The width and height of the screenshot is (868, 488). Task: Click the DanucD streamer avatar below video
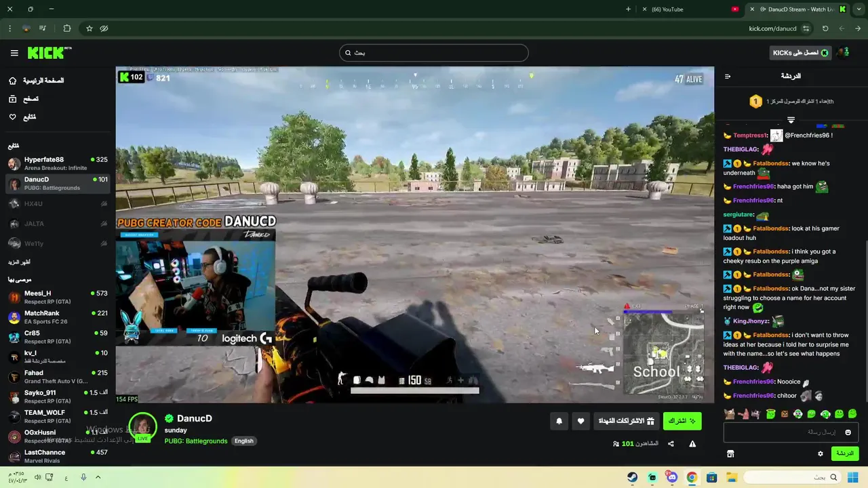pyautogui.click(x=142, y=427)
